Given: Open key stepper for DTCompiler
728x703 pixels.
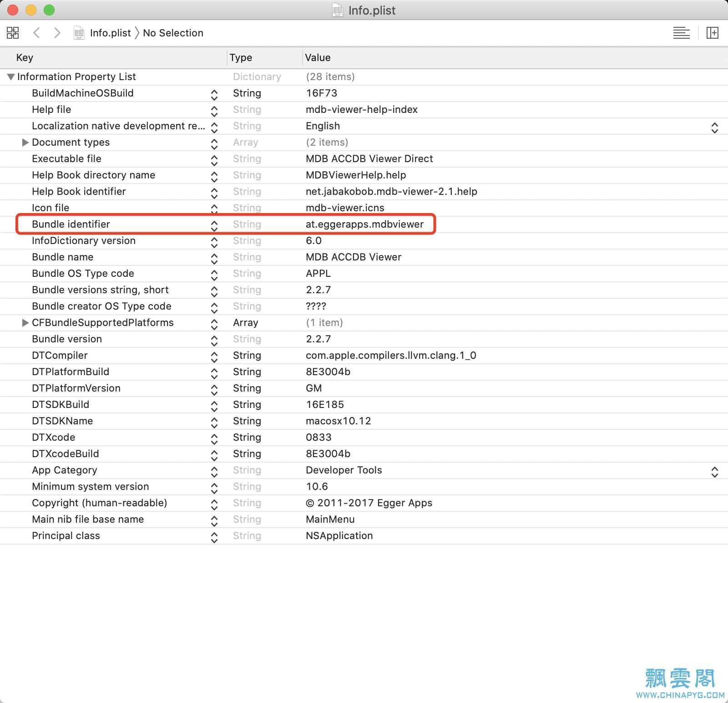Looking at the screenshot, I should (x=214, y=357).
